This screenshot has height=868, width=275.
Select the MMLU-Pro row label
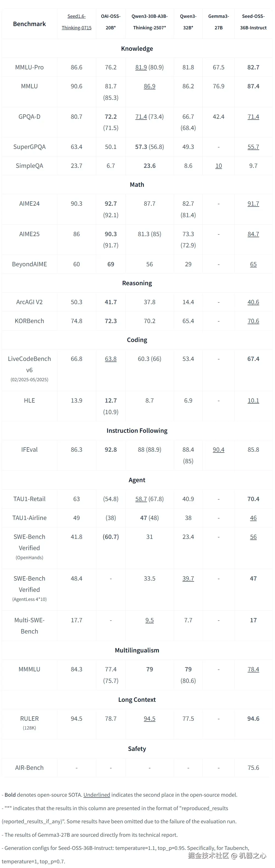(x=29, y=67)
